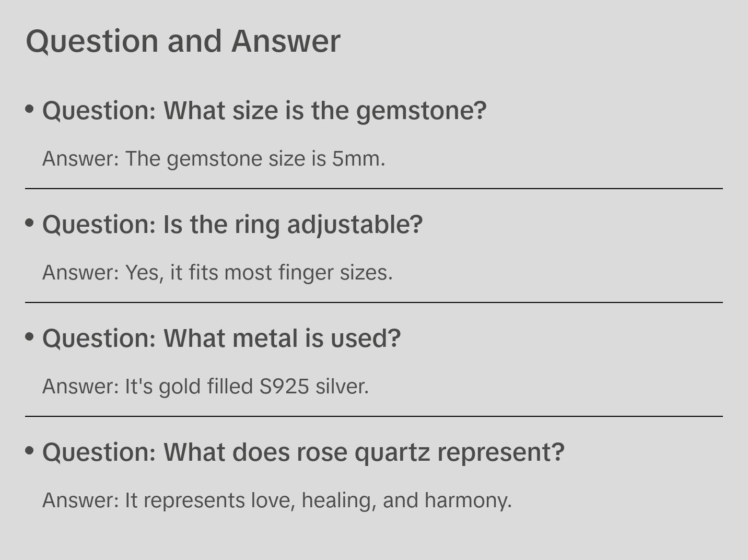
Task: Click the answer stating 5mm gemstone size
Action: [x=214, y=159]
